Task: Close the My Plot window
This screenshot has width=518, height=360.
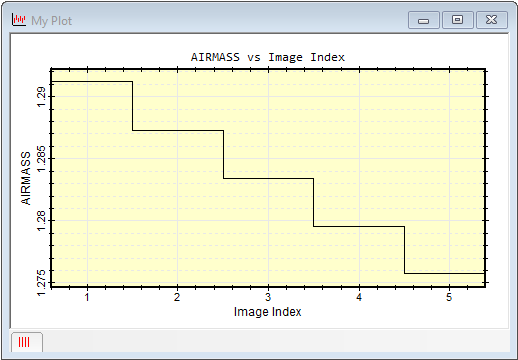Action: tap(492, 20)
